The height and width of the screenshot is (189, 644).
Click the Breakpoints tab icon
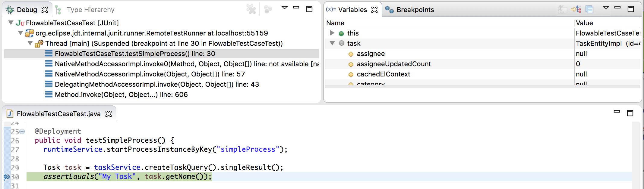[x=390, y=10]
